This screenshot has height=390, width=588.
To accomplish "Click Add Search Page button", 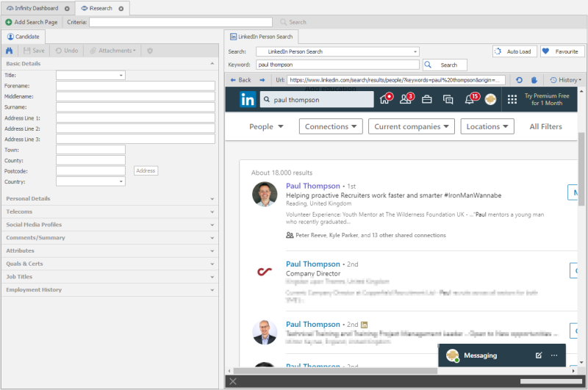I will (x=32, y=22).
